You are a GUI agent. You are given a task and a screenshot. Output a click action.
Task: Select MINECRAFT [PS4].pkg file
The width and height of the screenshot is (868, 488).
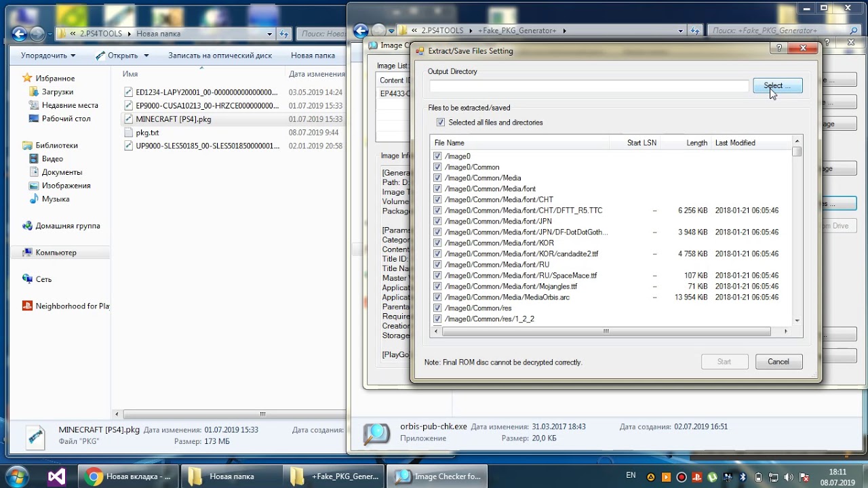click(x=173, y=119)
